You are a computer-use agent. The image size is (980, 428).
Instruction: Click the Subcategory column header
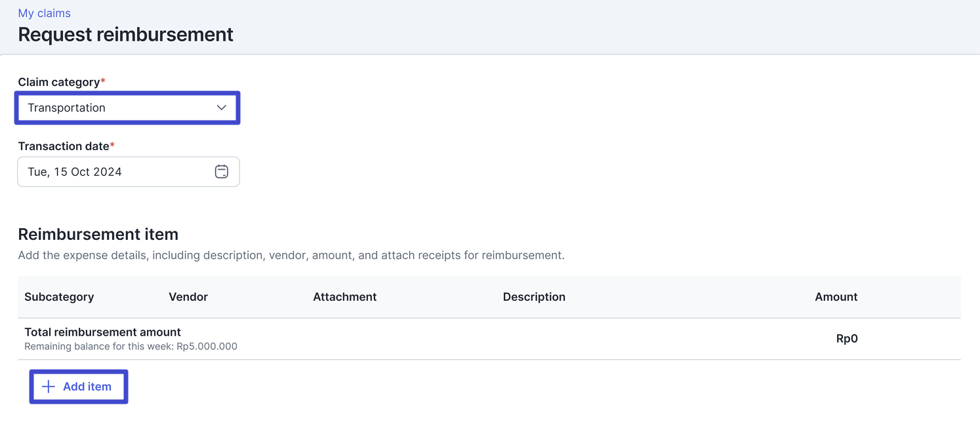coord(59,297)
